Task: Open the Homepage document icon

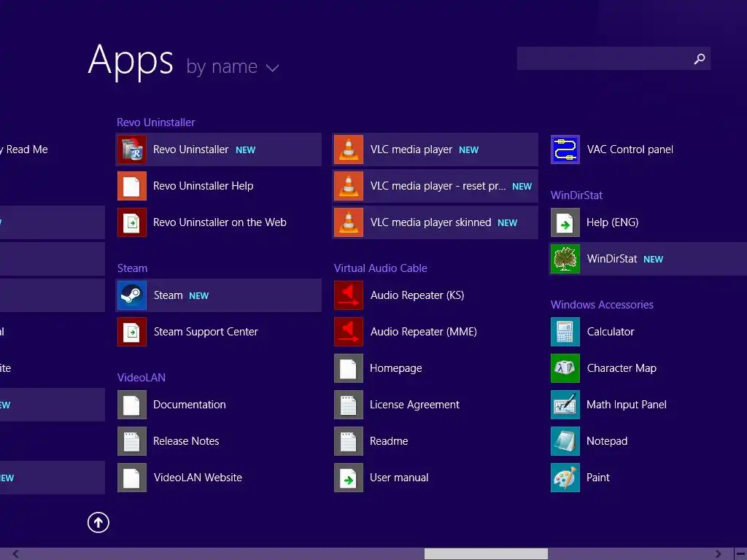Action: (349, 368)
